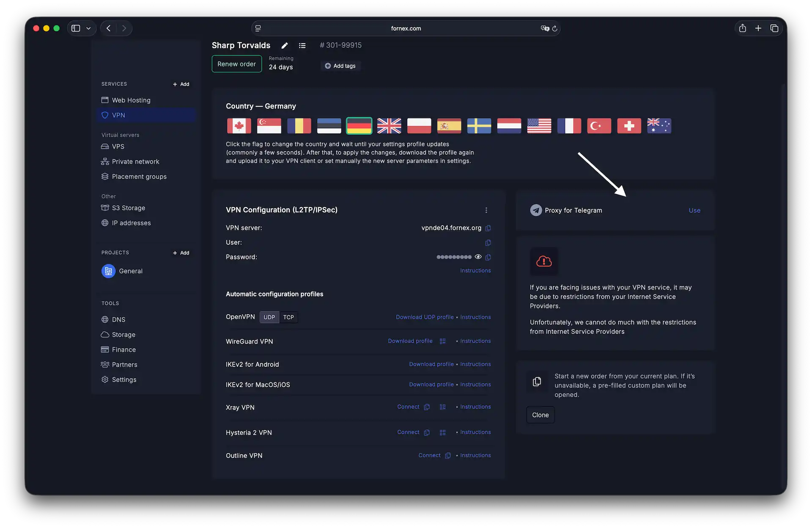Show Xray VPN QR code
The width and height of the screenshot is (812, 528).
point(443,407)
